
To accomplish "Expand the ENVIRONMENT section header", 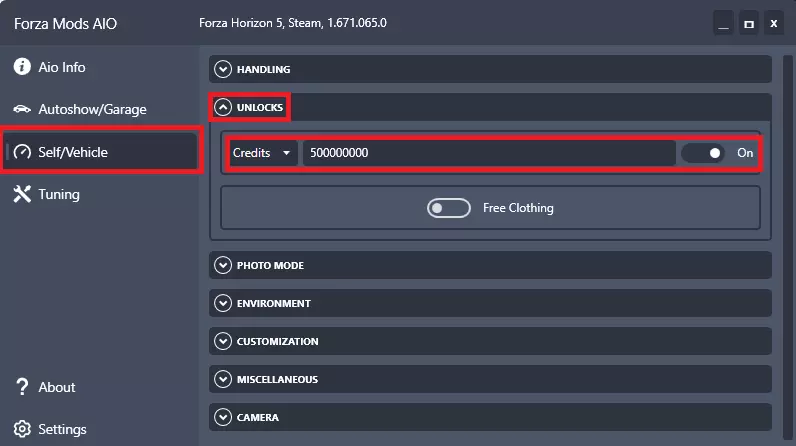I will click(490, 303).
